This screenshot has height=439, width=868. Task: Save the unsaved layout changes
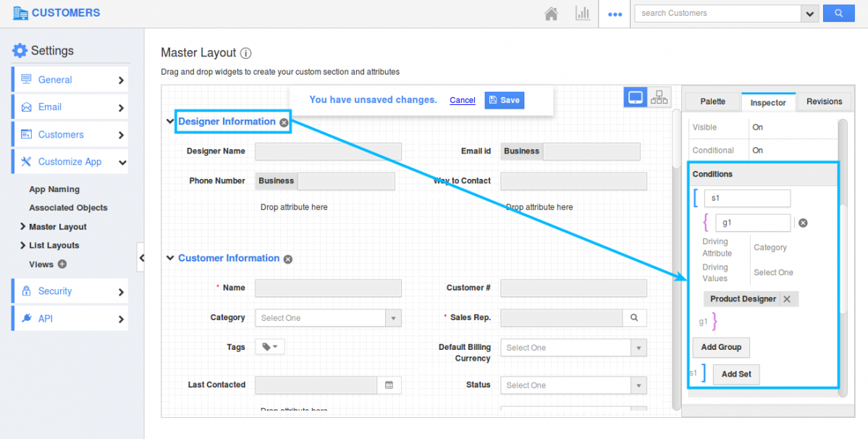tap(504, 100)
